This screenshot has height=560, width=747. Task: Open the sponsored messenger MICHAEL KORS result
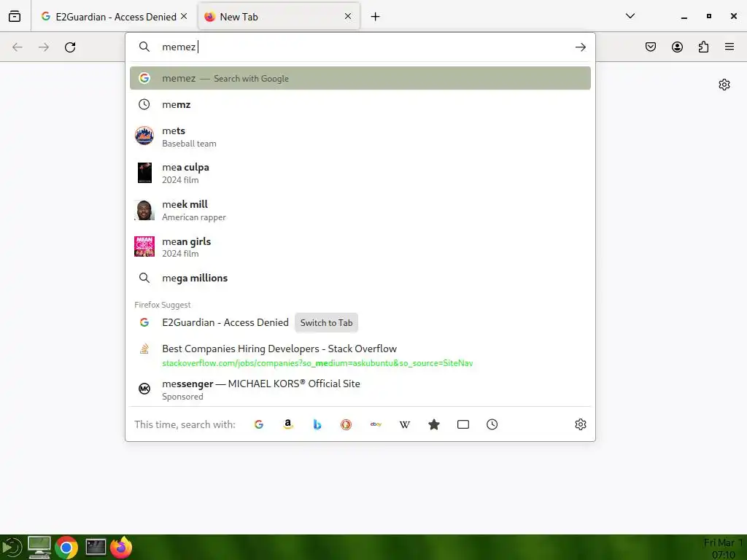[360, 389]
